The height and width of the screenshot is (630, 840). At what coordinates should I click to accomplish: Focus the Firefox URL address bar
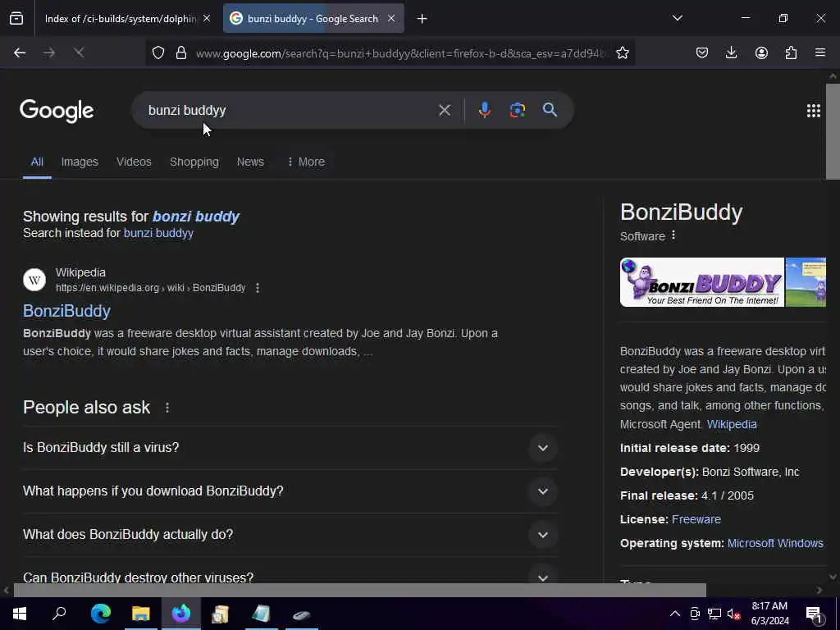[x=402, y=52]
